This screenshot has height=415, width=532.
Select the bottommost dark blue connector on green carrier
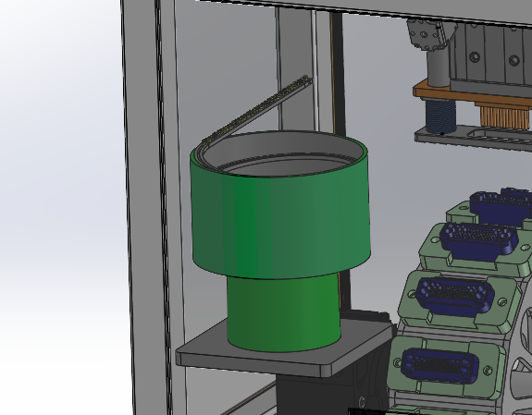(x=439, y=365)
